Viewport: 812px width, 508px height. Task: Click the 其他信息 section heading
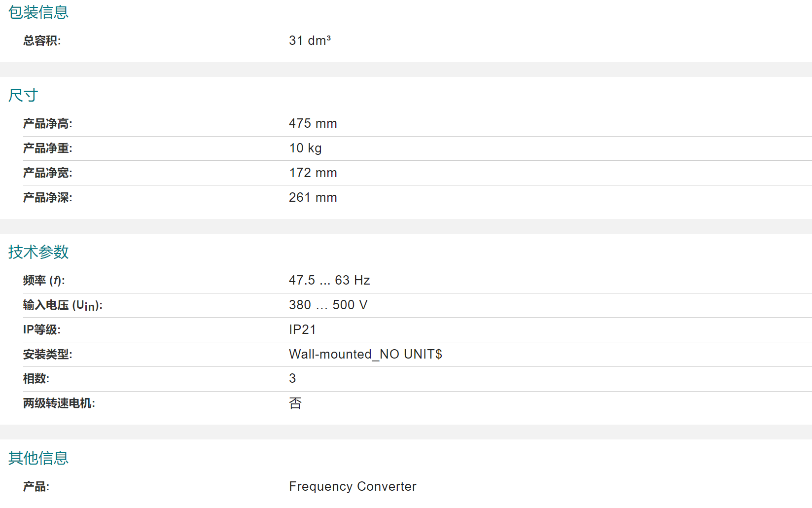click(x=38, y=458)
